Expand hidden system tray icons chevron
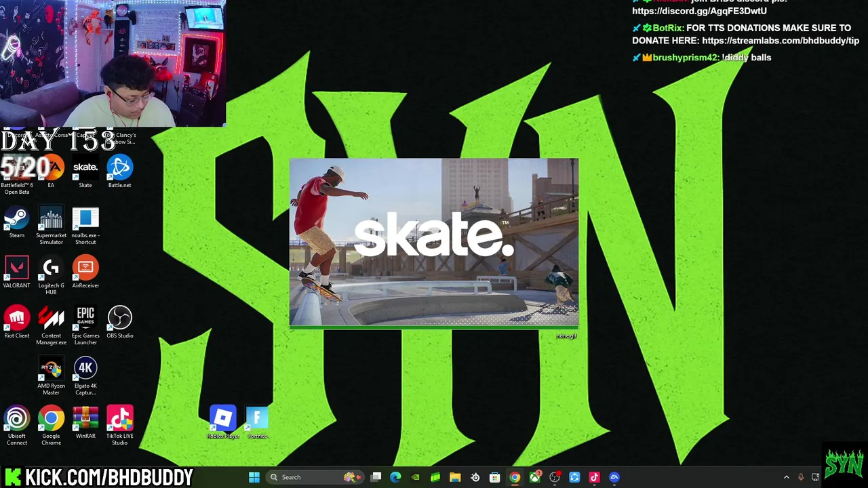868x488 pixels. point(787,477)
